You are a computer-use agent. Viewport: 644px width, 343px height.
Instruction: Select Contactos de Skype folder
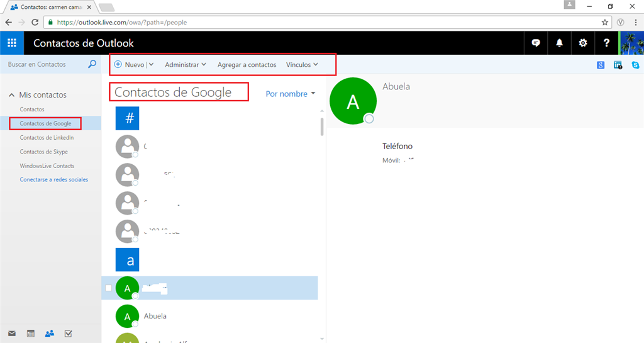[43, 152]
